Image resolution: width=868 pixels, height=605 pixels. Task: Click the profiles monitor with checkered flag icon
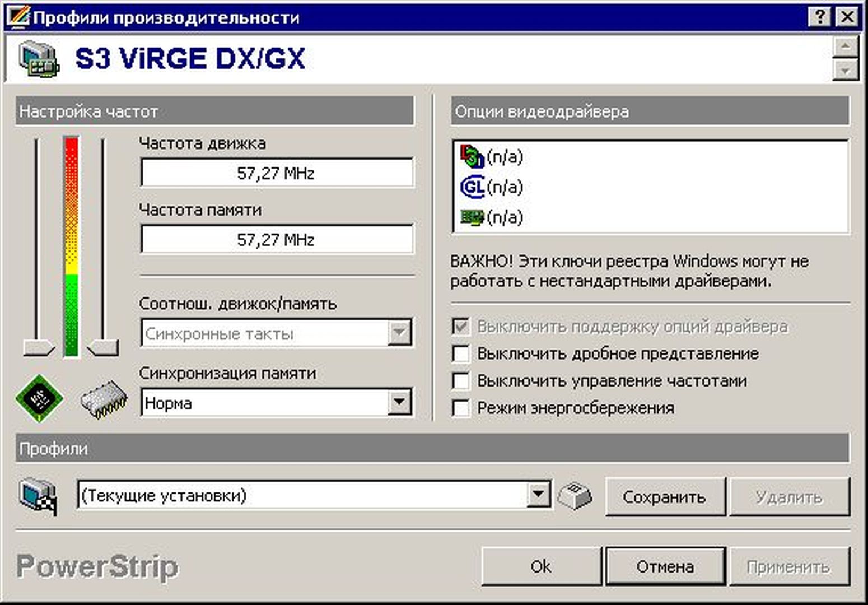coord(38,496)
